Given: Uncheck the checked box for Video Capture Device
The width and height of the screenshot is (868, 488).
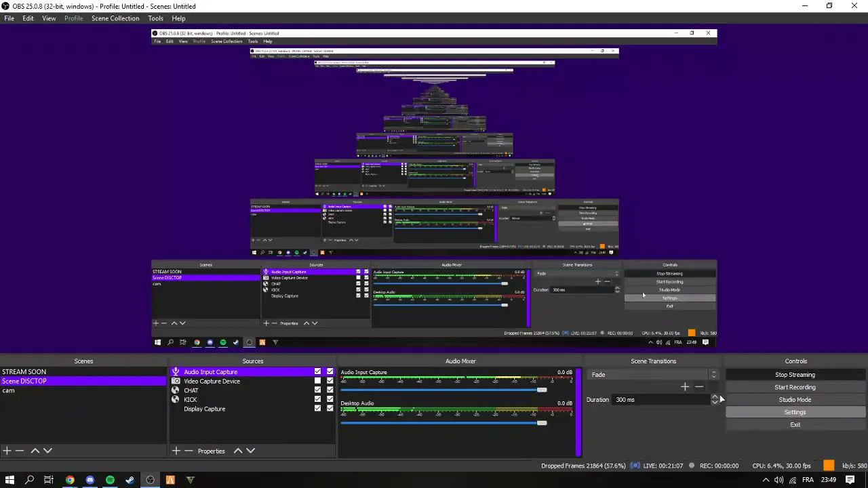Looking at the screenshot, I should click(x=330, y=381).
